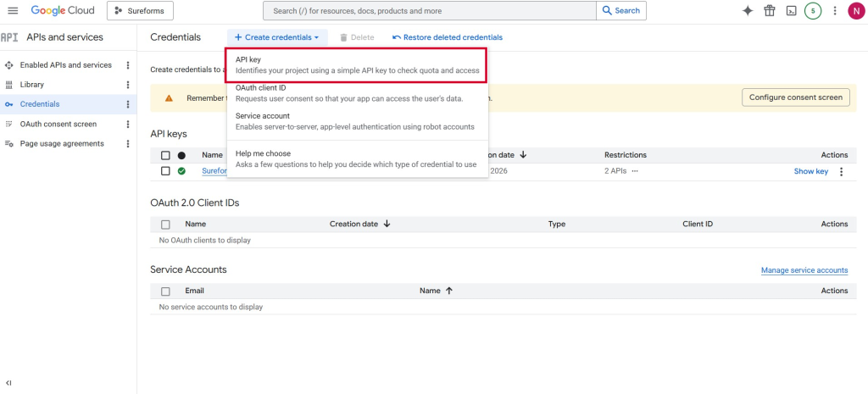
Task: Activate Cloud Shell terminal icon
Action: pos(792,10)
